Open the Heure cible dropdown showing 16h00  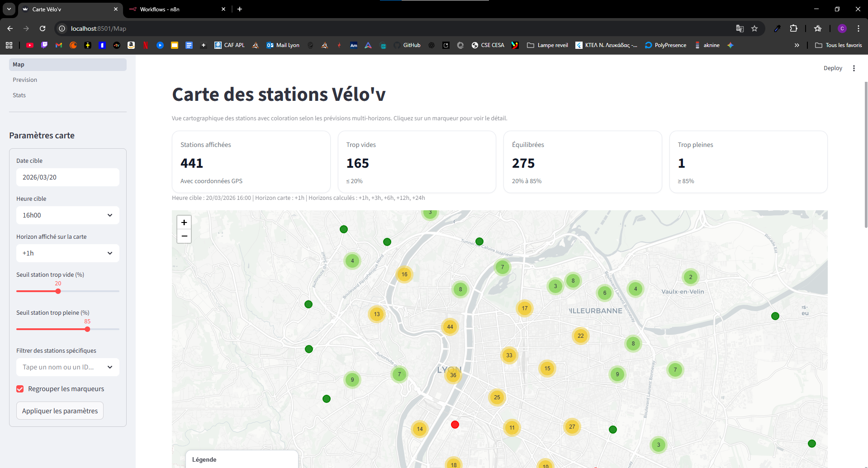(x=67, y=215)
